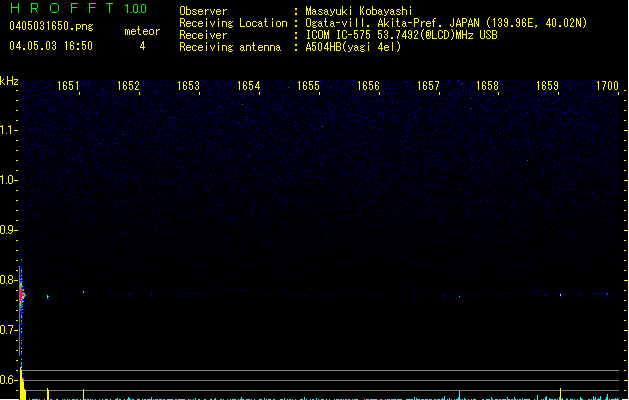The image size is (629, 400).
Task: Click time marker 1658
Action: tap(487, 86)
